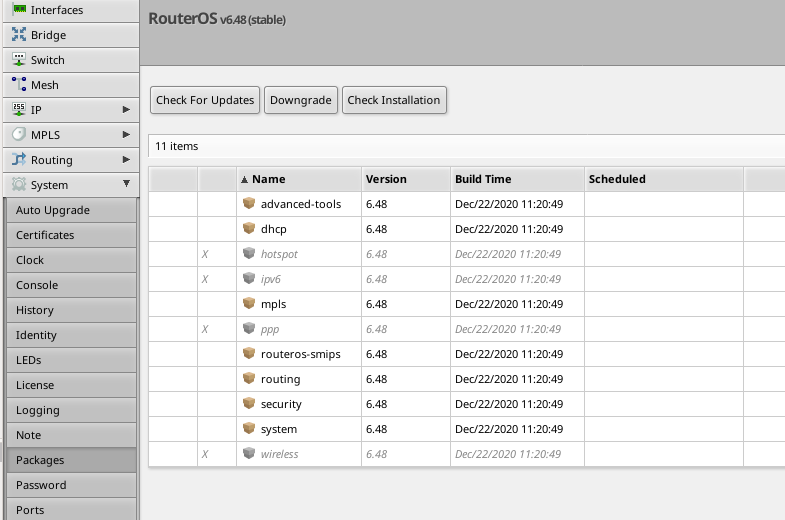Click the Routing sidebar icon
Image resolution: width=785 pixels, height=520 pixels.
[x=19, y=159]
